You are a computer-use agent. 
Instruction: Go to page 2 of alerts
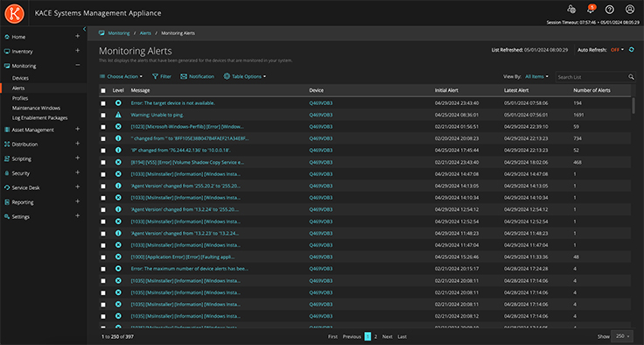[375, 337]
